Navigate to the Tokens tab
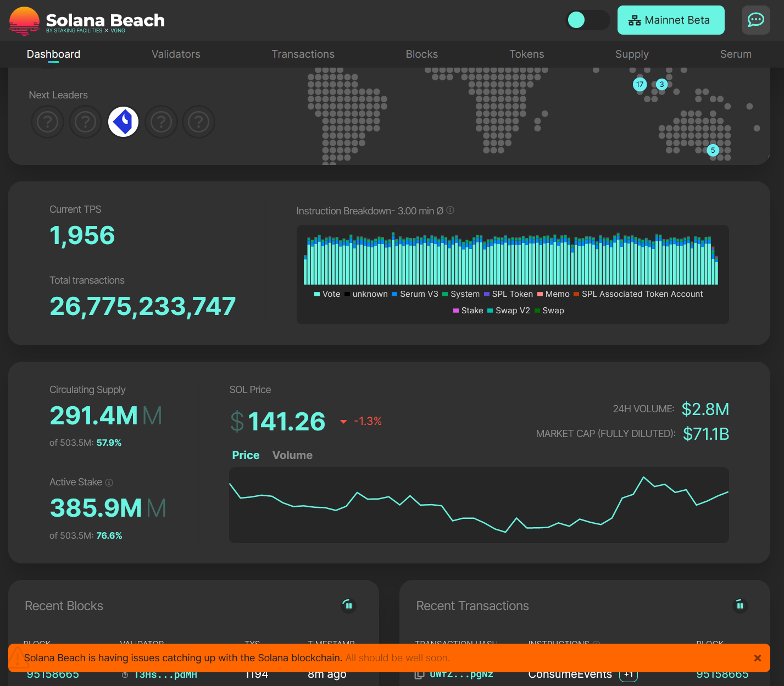 (526, 54)
